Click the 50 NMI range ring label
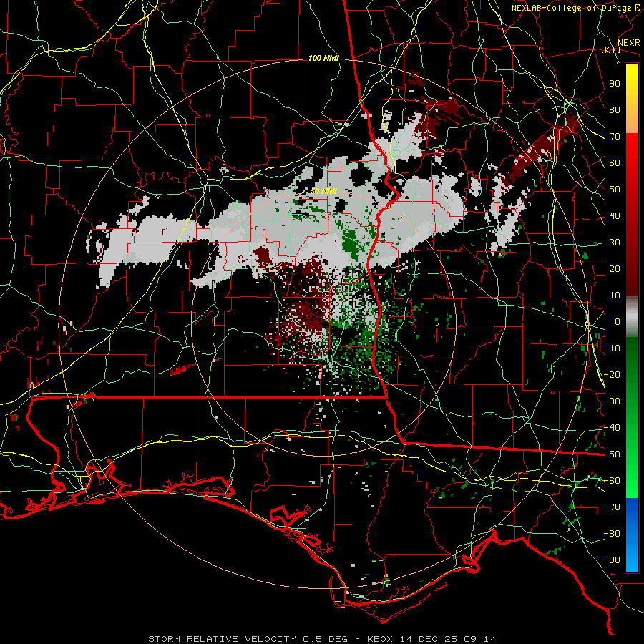This screenshot has width=644, height=644. (x=323, y=191)
